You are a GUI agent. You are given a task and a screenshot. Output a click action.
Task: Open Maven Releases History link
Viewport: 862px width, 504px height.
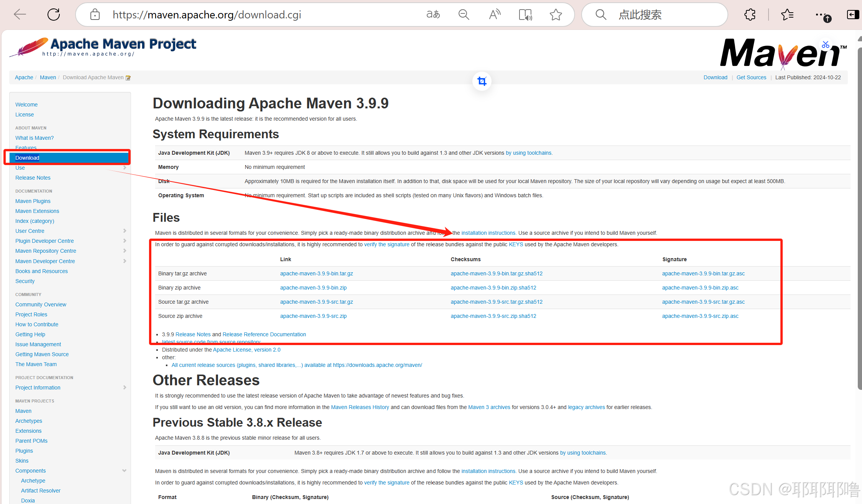click(360, 407)
